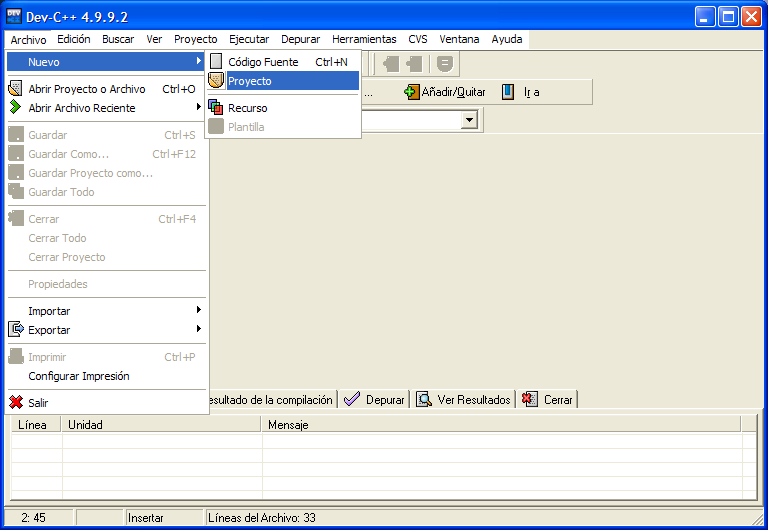Close the Archivo menu via its title
Viewport: 768px width, 530px height.
[x=28, y=39]
